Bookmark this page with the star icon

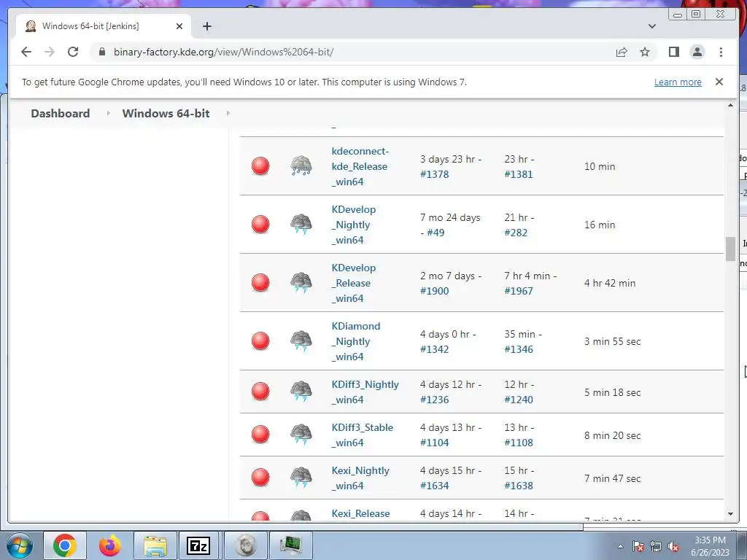pos(645,52)
